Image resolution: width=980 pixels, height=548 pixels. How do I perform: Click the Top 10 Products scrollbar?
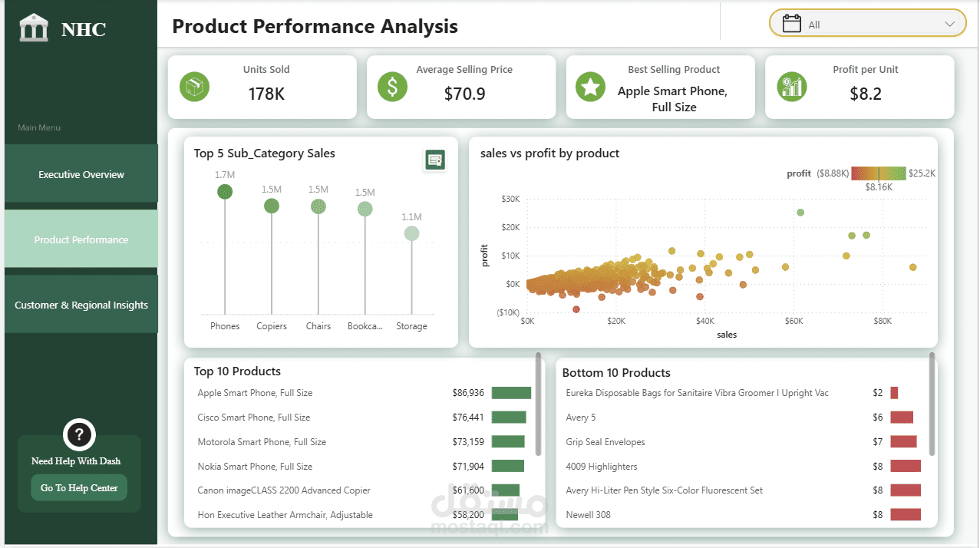539,404
